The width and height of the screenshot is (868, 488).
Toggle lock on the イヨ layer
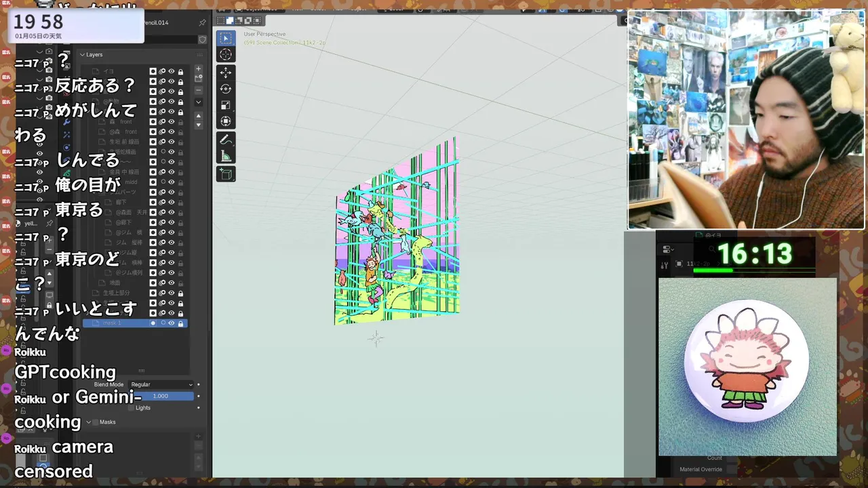pos(180,71)
